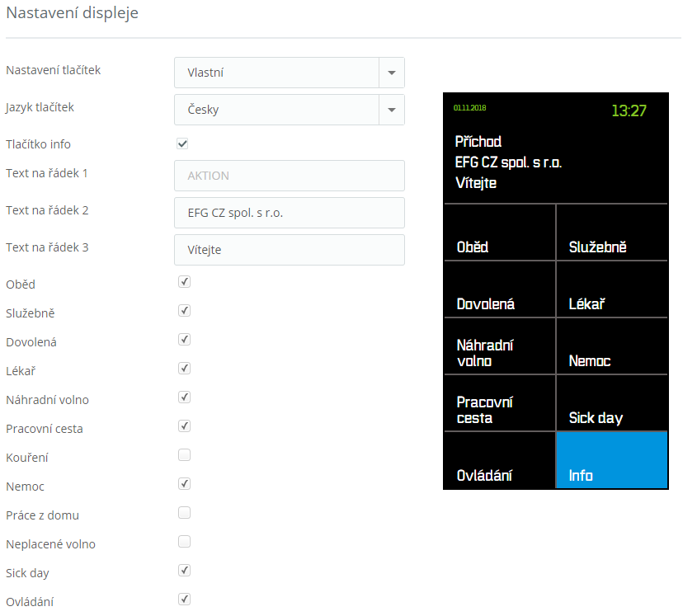
Task: Disable the Služebně checkbox
Action: tap(185, 311)
